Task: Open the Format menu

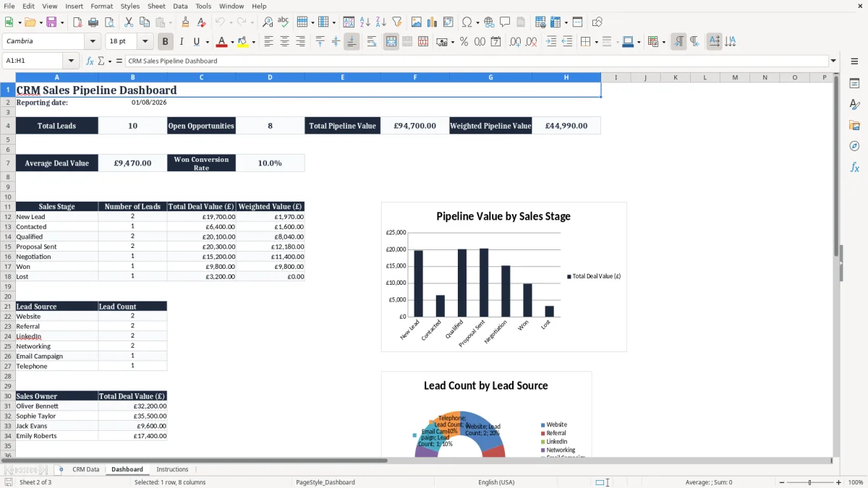Action: [x=101, y=6]
